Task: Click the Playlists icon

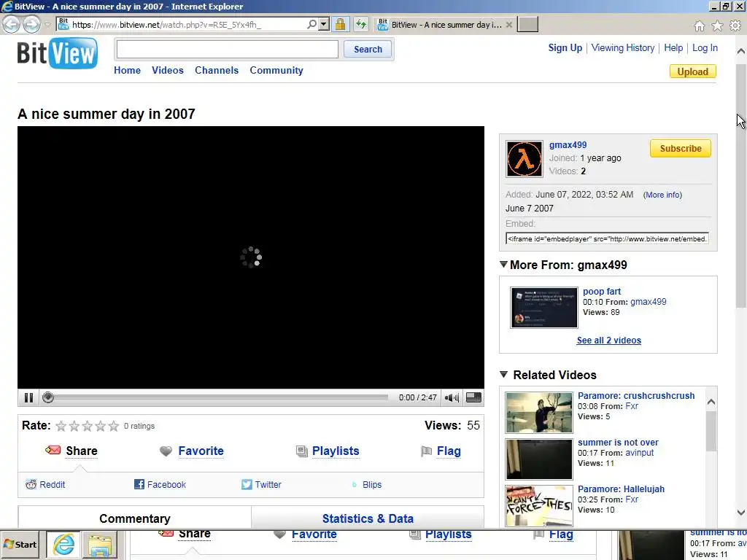Action: (302, 451)
